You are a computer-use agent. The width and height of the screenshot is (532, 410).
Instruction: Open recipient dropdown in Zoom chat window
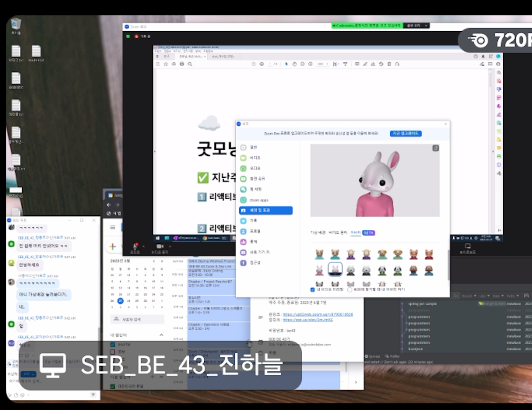[29, 374]
